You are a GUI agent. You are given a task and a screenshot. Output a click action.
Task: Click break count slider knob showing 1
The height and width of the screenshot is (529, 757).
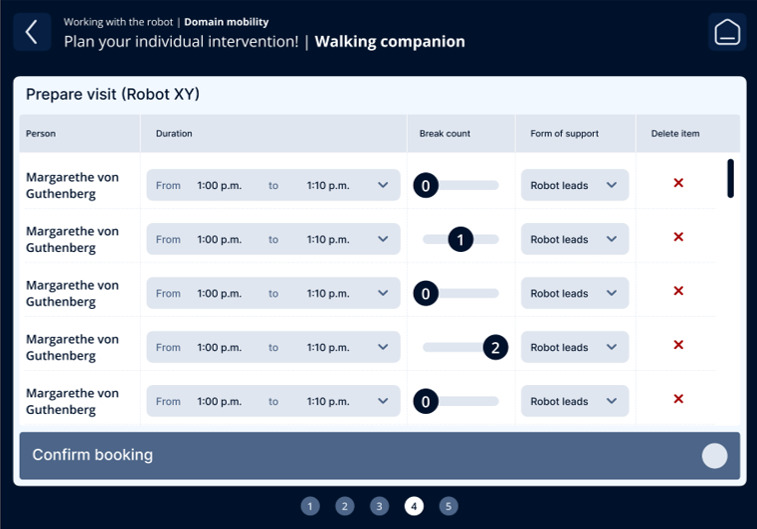[461, 239]
